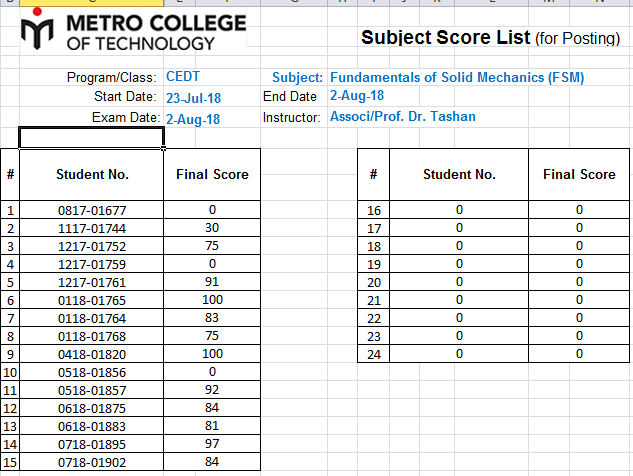
Task: Click final score 84 for student 0618-01875
Action: tap(212, 408)
